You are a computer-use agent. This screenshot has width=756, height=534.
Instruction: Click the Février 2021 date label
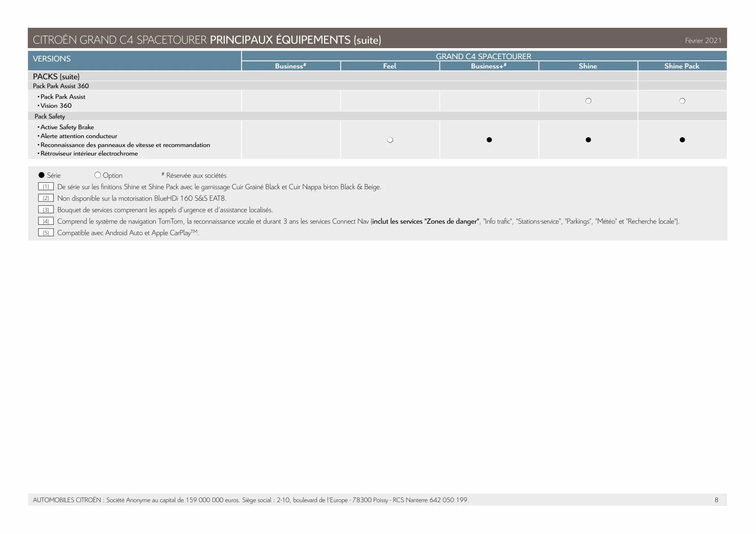[x=703, y=41]
